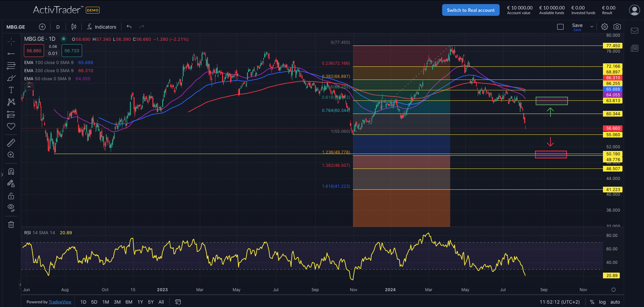This screenshot has height=307, width=644.
Task: Click the MBG.GE symbol search field
Action: [x=16, y=27]
